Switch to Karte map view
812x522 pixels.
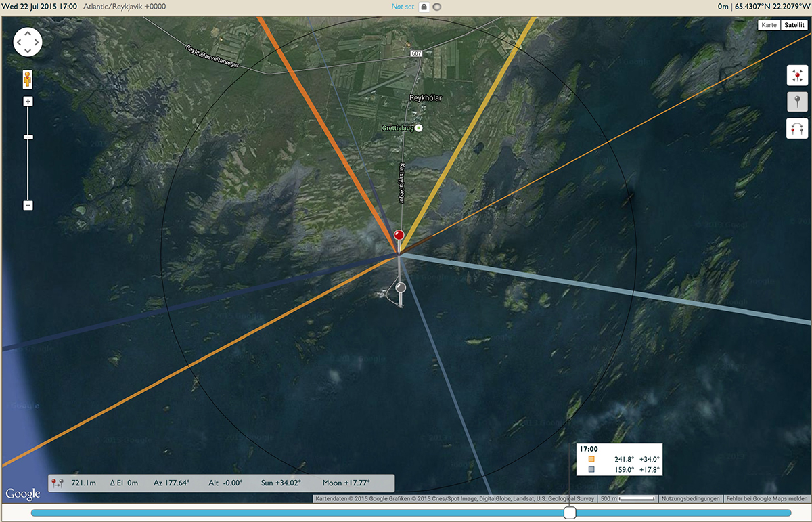pos(769,25)
